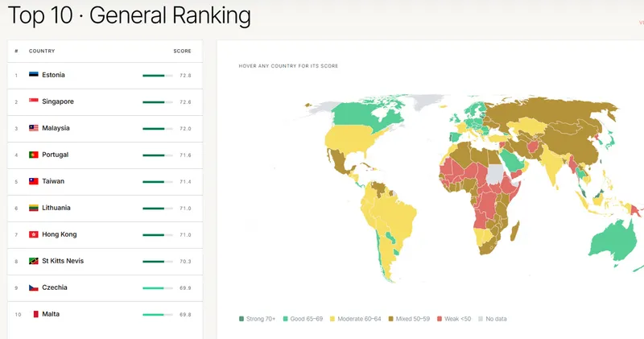Click the Mixed 50–59 legend swatch
This screenshot has height=339, width=644.
[391, 318]
